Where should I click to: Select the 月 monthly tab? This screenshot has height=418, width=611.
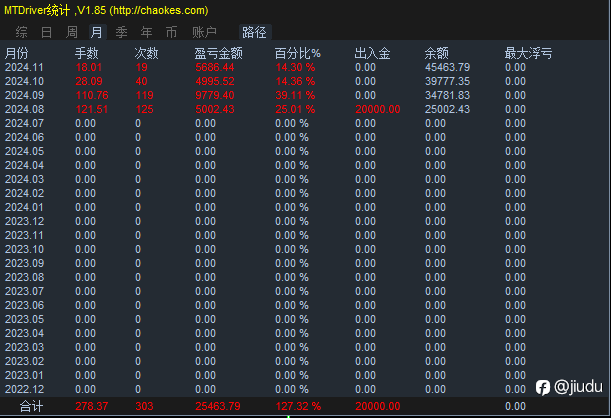(97, 32)
